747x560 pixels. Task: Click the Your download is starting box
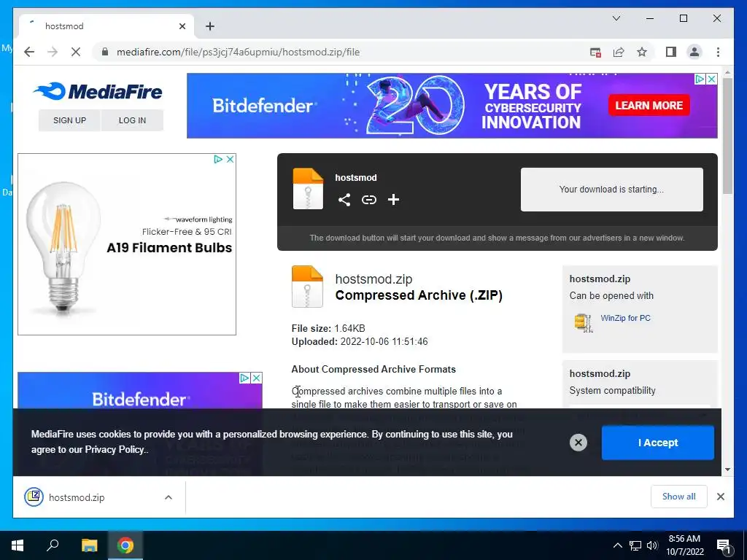(612, 190)
